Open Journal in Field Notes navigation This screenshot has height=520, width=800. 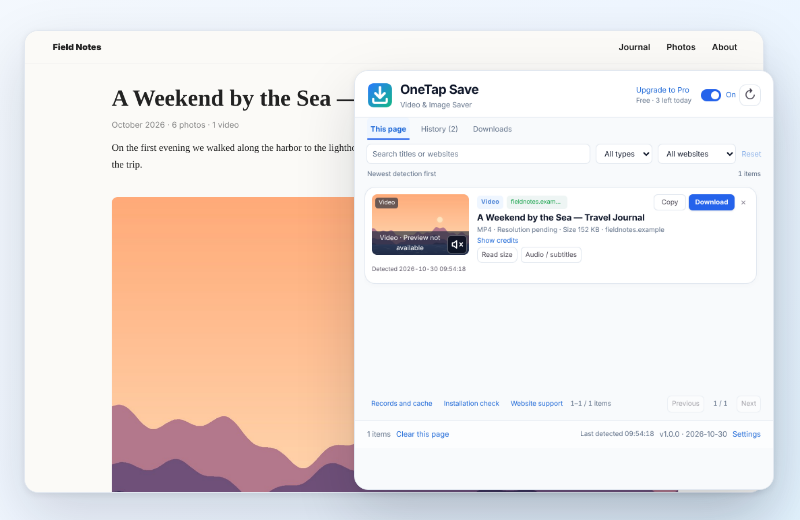coord(634,47)
